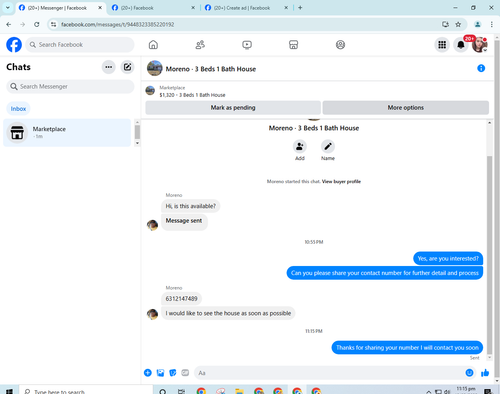
Task: Send a thumbs-up like
Action: coord(485,373)
